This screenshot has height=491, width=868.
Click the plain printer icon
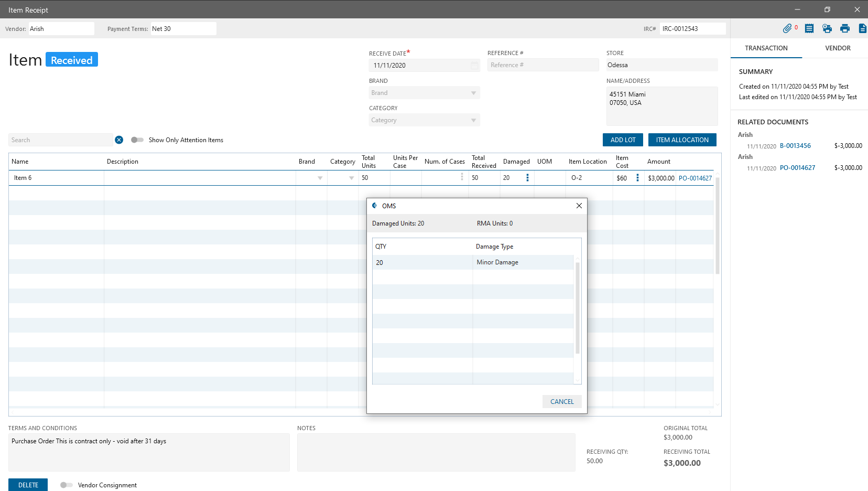click(x=845, y=29)
